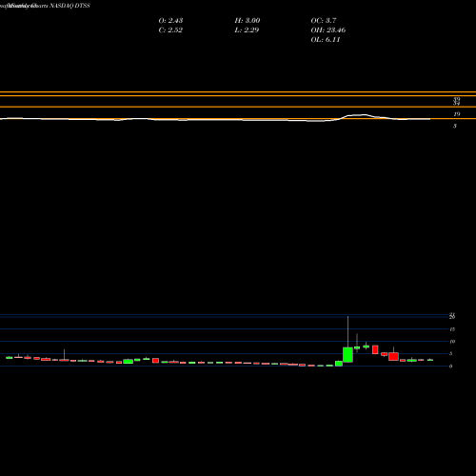The width and height of the screenshot is (476, 476).
Task: Select the close value C: 2.52
Action: click(170, 30)
